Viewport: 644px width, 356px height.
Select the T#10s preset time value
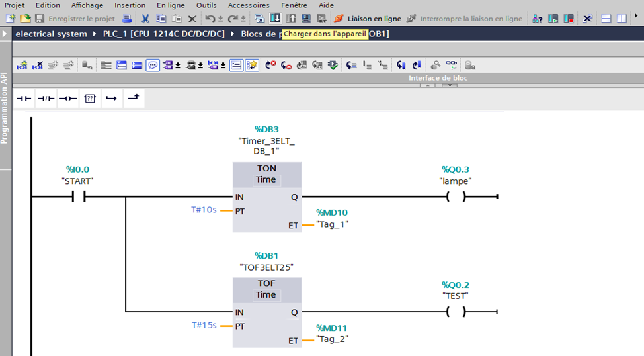click(x=204, y=210)
